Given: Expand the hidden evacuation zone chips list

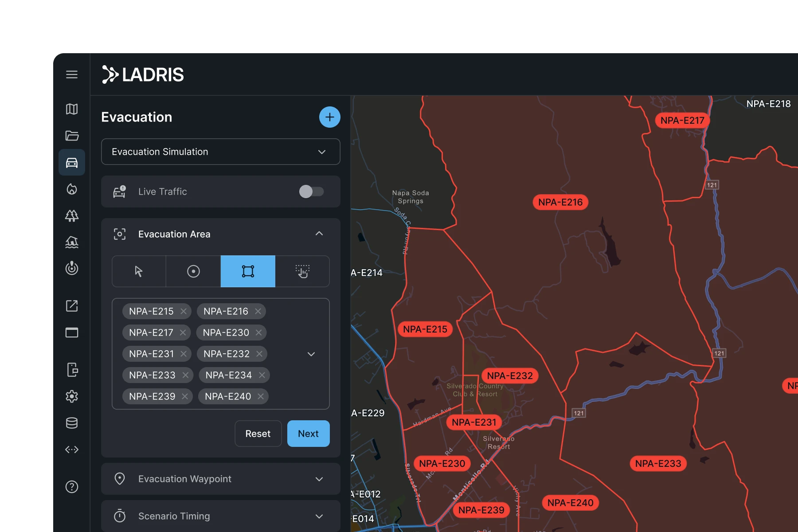Looking at the screenshot, I should pyautogui.click(x=311, y=354).
